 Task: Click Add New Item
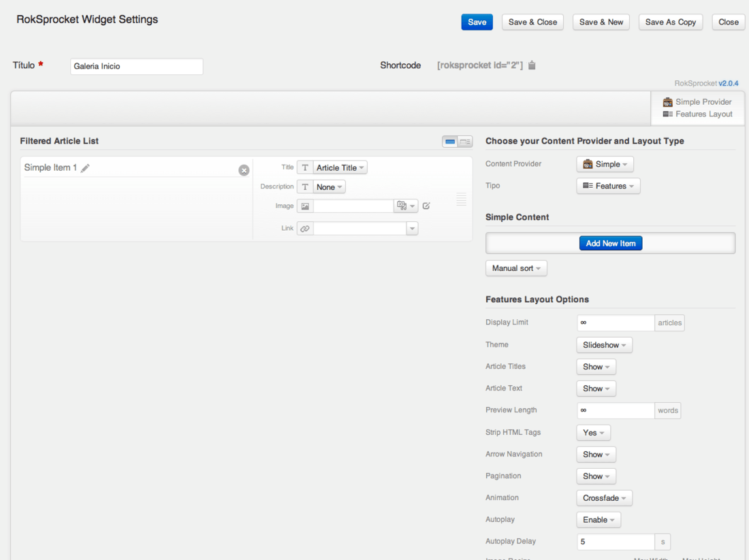pyautogui.click(x=611, y=244)
